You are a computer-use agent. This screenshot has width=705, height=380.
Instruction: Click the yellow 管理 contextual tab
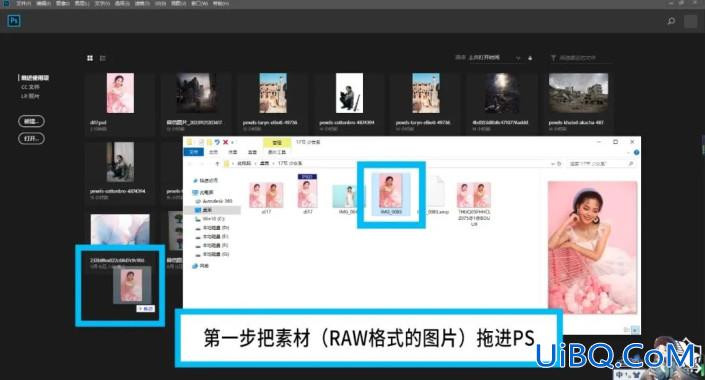point(277,143)
